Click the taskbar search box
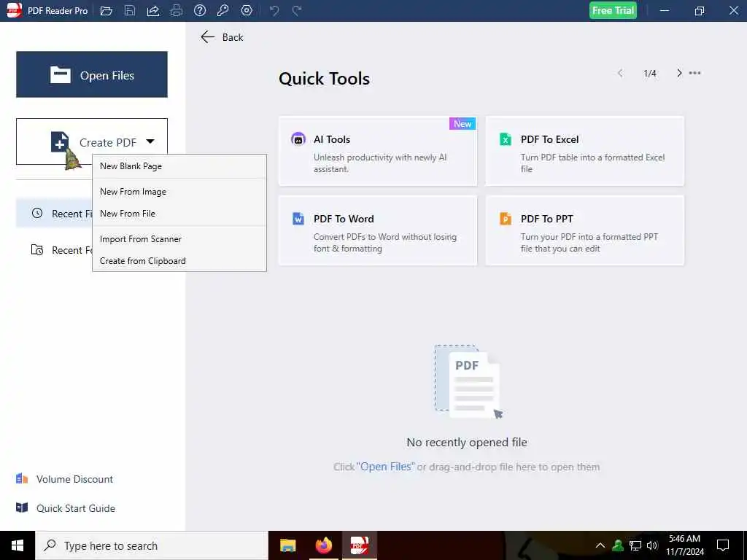 [152, 545]
